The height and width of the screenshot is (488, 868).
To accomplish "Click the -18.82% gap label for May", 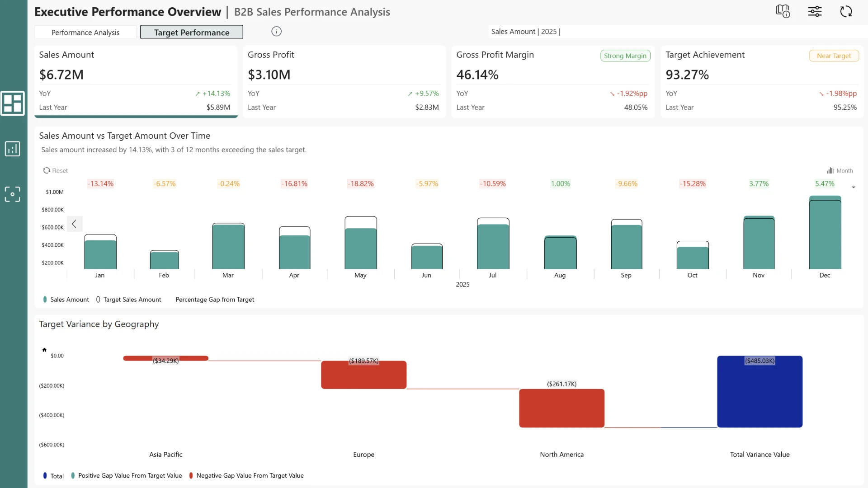I will [361, 184].
